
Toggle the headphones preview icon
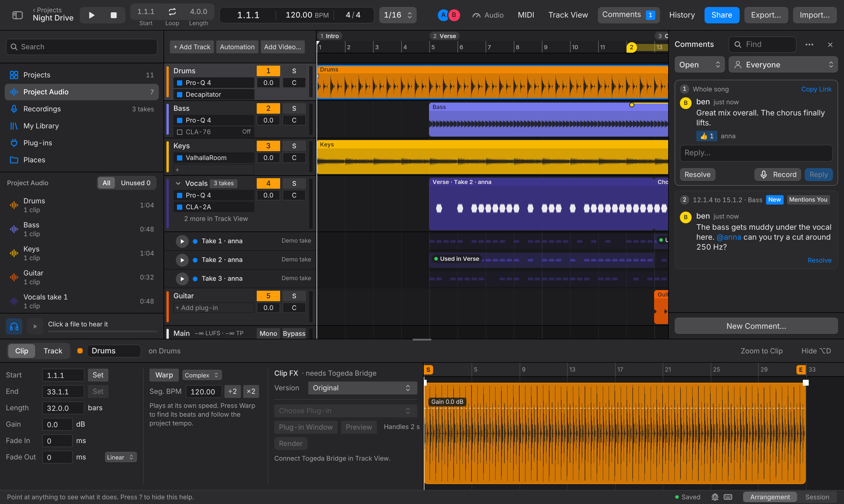click(x=14, y=326)
